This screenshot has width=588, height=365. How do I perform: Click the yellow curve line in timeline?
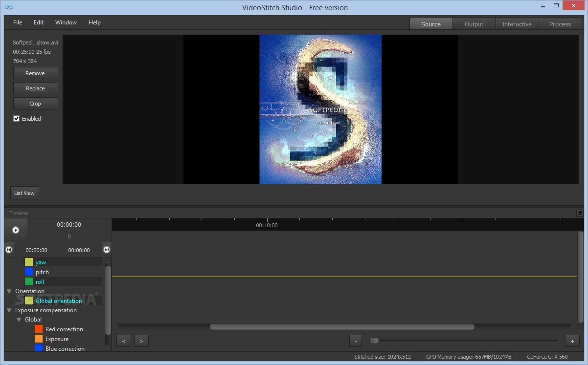(344, 277)
